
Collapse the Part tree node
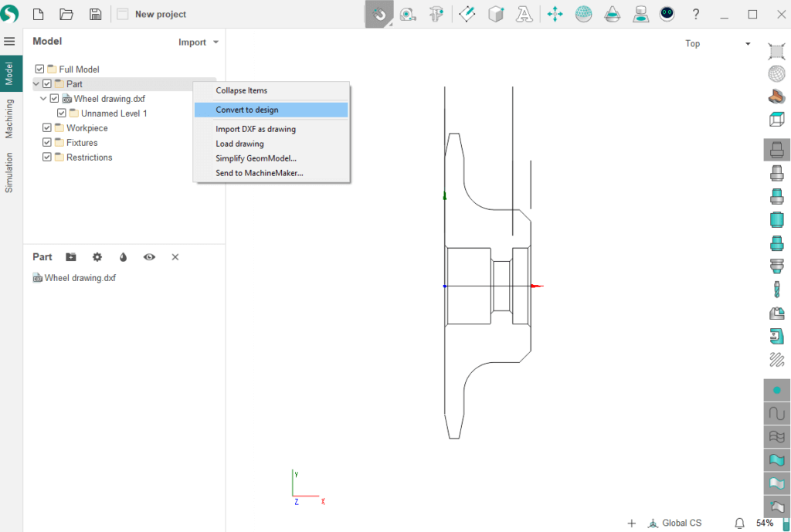click(36, 84)
